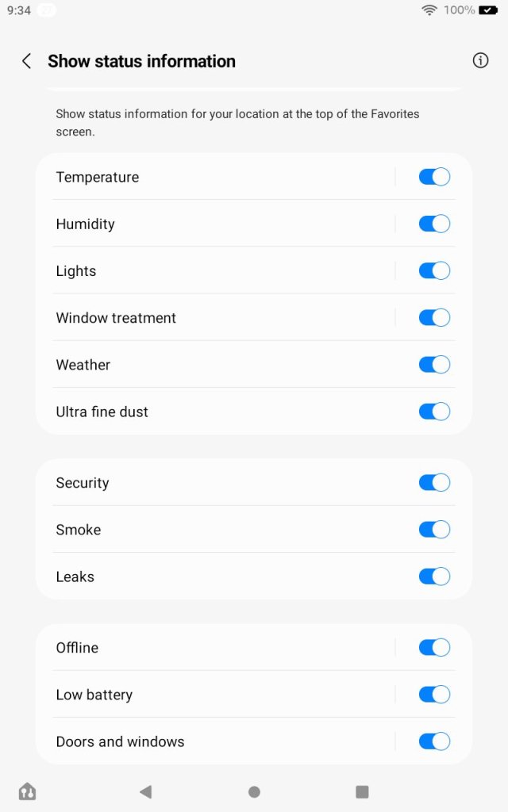Disable the Weather toggle
This screenshot has height=812, width=508.
click(434, 364)
